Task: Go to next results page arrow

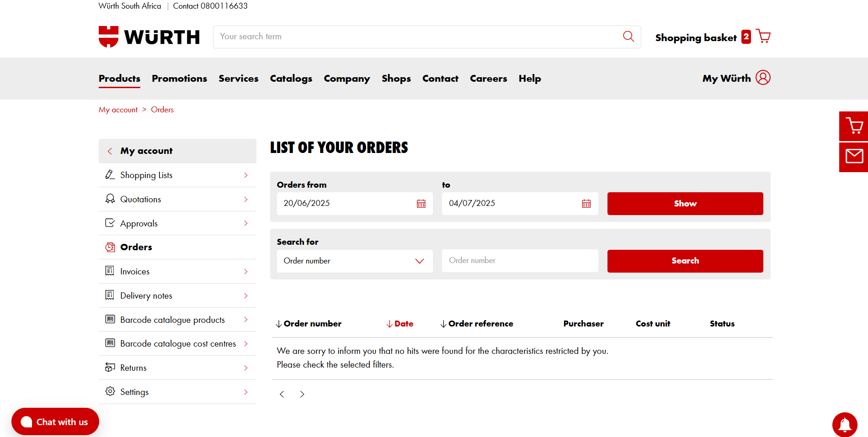Action: (x=302, y=394)
